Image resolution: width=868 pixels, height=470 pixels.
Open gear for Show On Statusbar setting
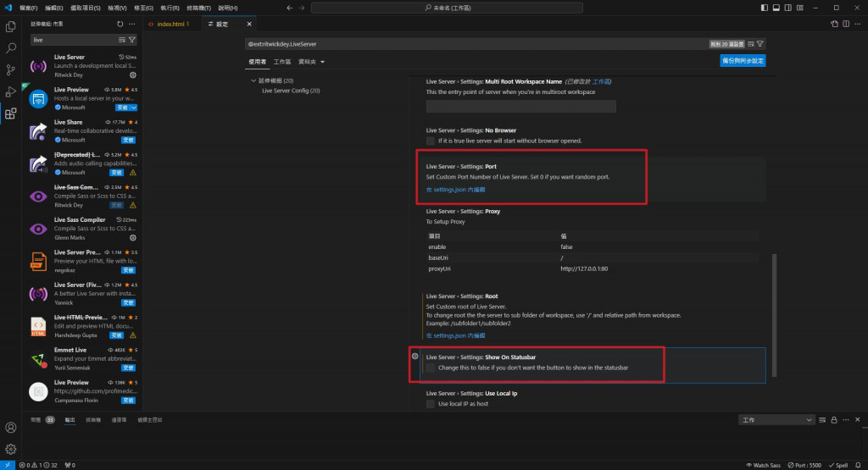pyautogui.click(x=415, y=357)
